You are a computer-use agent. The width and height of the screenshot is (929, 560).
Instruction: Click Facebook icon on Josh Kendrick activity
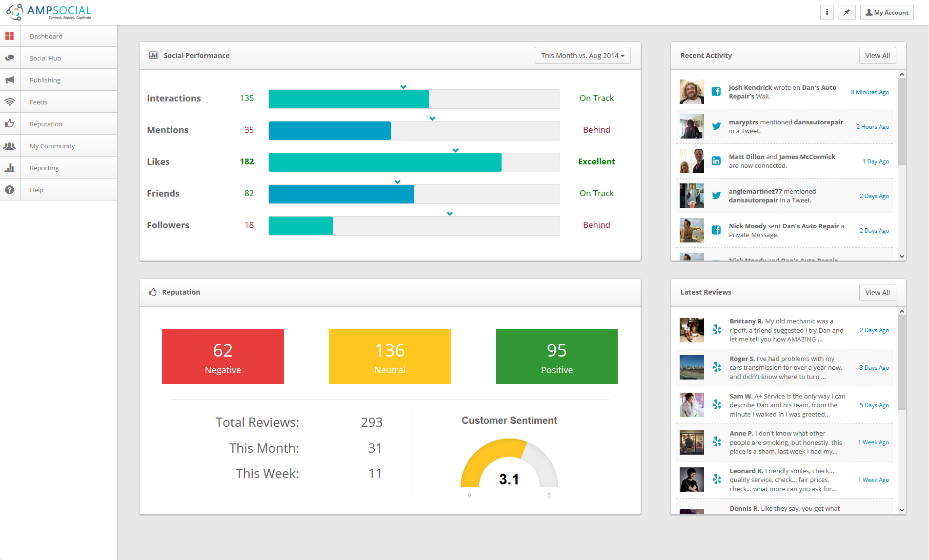tap(716, 91)
